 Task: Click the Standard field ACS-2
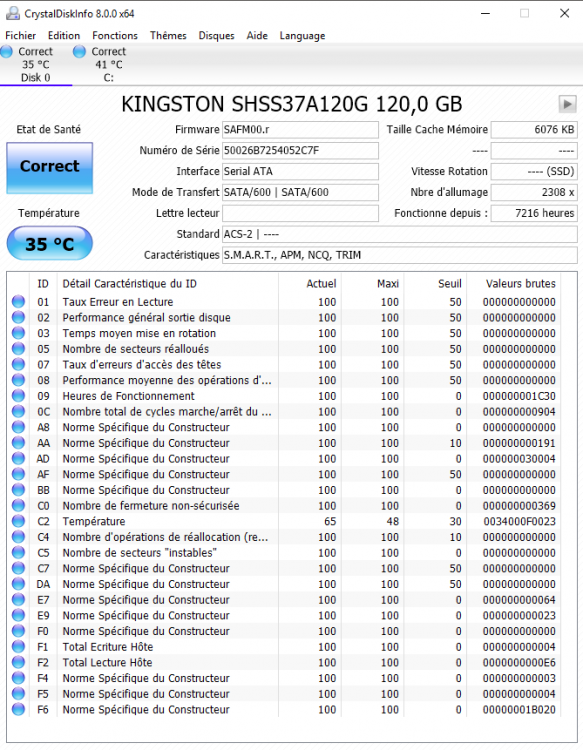pos(400,234)
